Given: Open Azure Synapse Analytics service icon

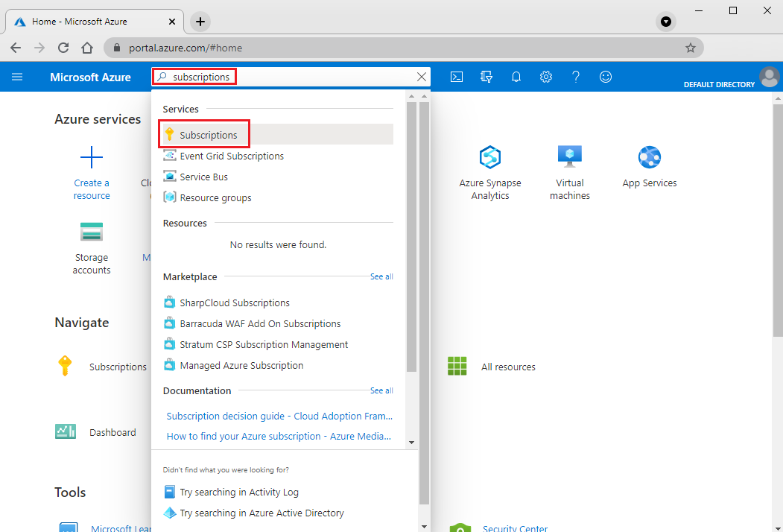Looking at the screenshot, I should pos(490,157).
